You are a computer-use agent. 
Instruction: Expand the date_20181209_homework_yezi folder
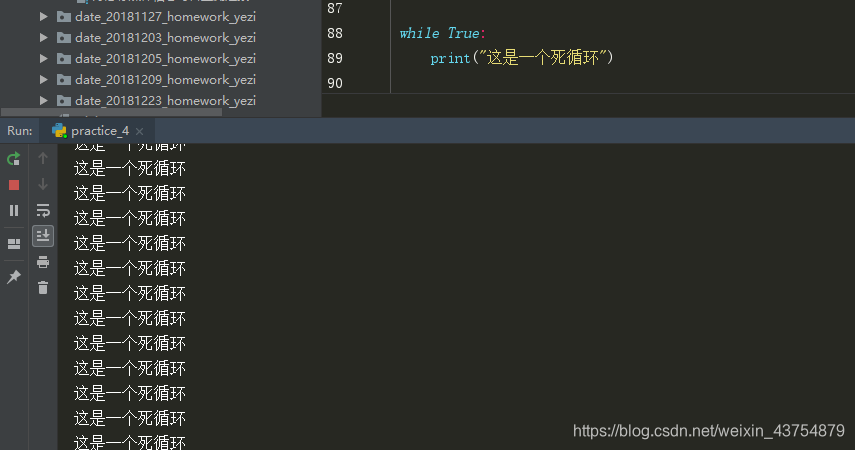point(44,80)
